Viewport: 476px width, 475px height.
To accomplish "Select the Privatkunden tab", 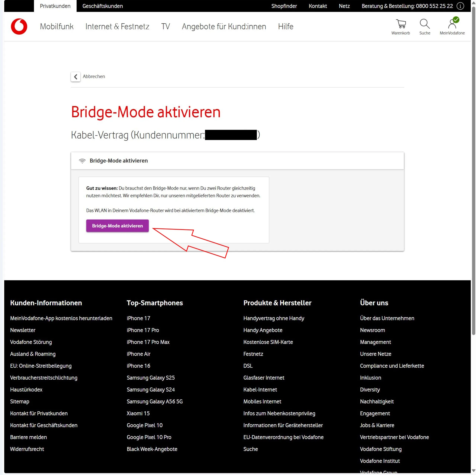I will (55, 6).
